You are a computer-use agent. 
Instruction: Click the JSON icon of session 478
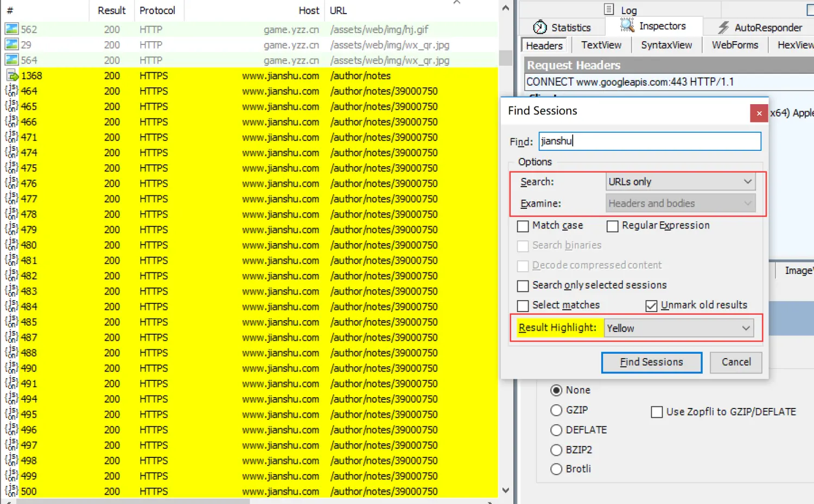11,214
